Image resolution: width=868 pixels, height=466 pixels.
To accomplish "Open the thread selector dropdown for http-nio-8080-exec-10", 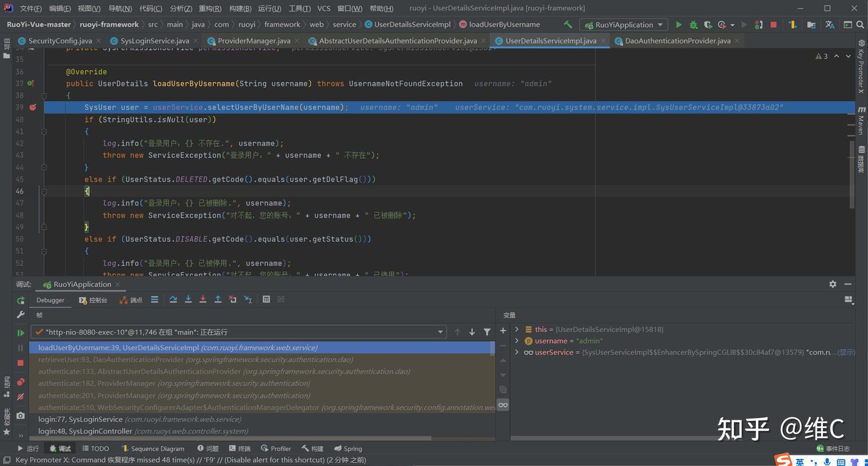I will (441, 332).
